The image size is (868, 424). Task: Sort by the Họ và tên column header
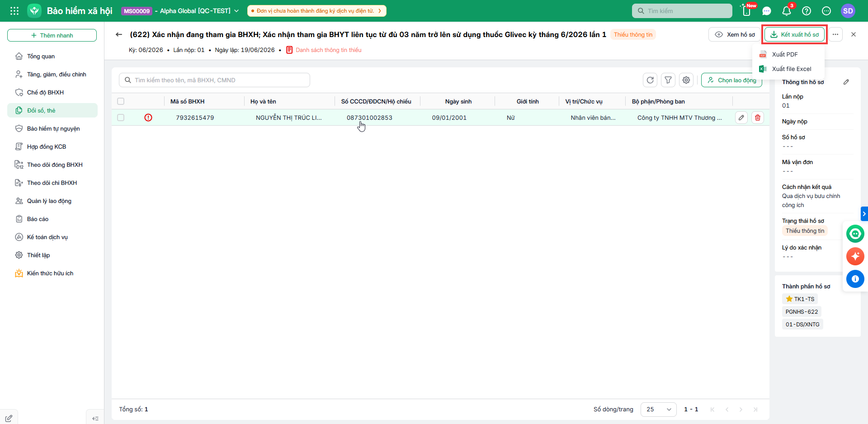(x=263, y=101)
